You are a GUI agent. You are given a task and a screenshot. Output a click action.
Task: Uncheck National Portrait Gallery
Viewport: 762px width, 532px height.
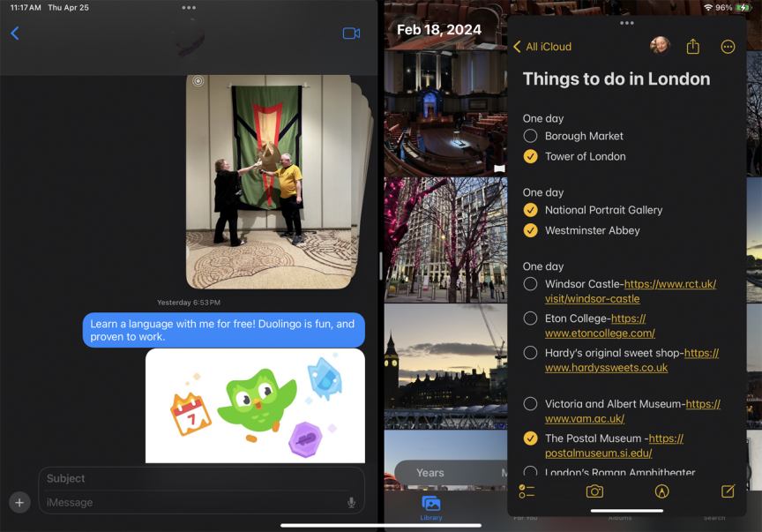(x=530, y=210)
